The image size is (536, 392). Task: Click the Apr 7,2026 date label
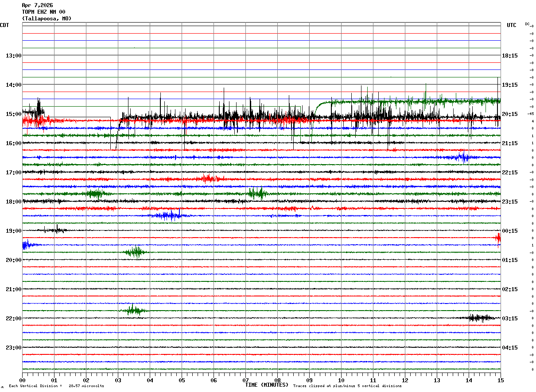tap(37, 5)
